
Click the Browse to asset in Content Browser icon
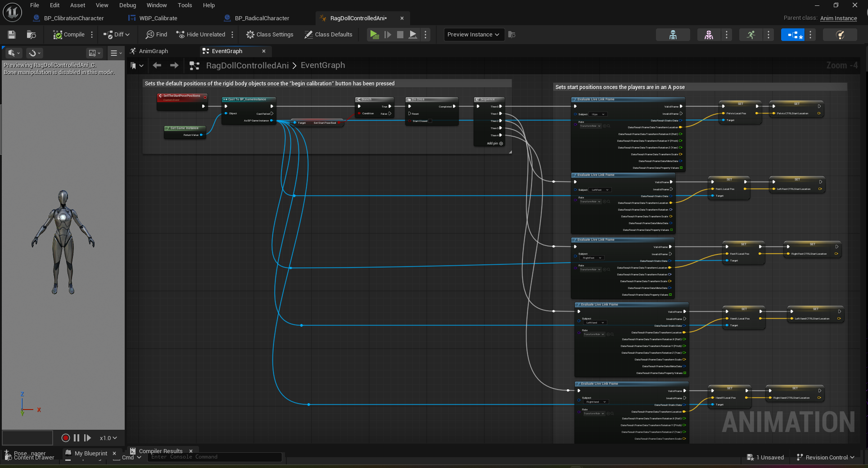click(x=31, y=35)
